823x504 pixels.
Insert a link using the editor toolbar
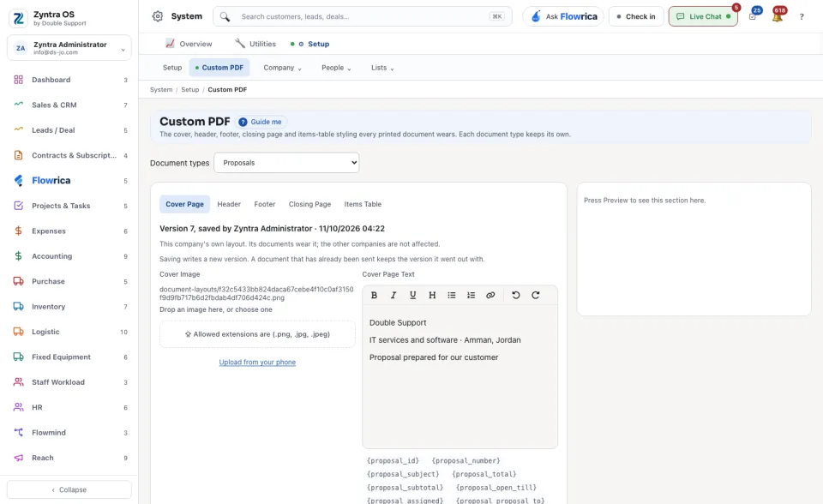click(490, 295)
